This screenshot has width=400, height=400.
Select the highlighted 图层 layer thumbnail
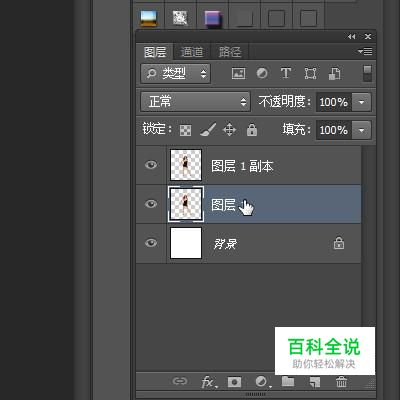tap(186, 204)
